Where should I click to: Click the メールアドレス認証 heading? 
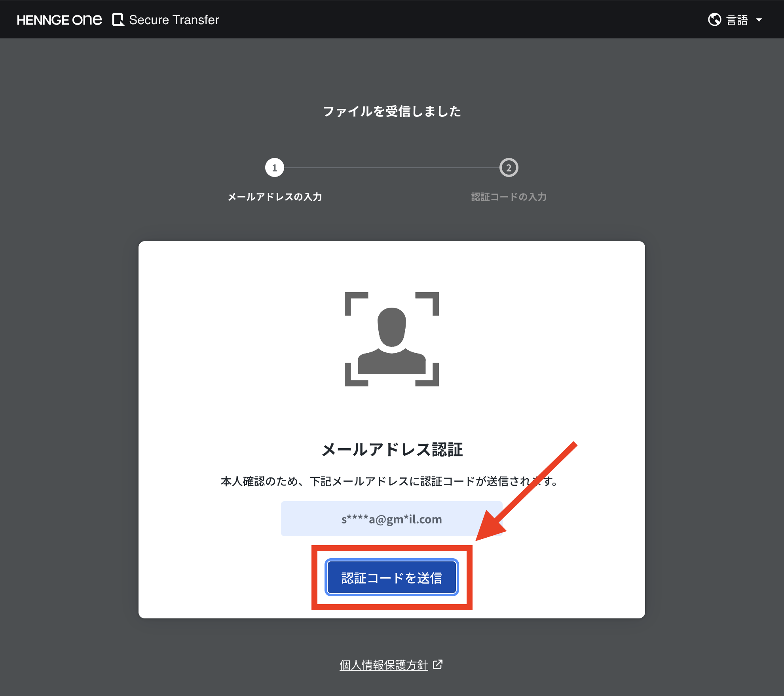(391, 450)
